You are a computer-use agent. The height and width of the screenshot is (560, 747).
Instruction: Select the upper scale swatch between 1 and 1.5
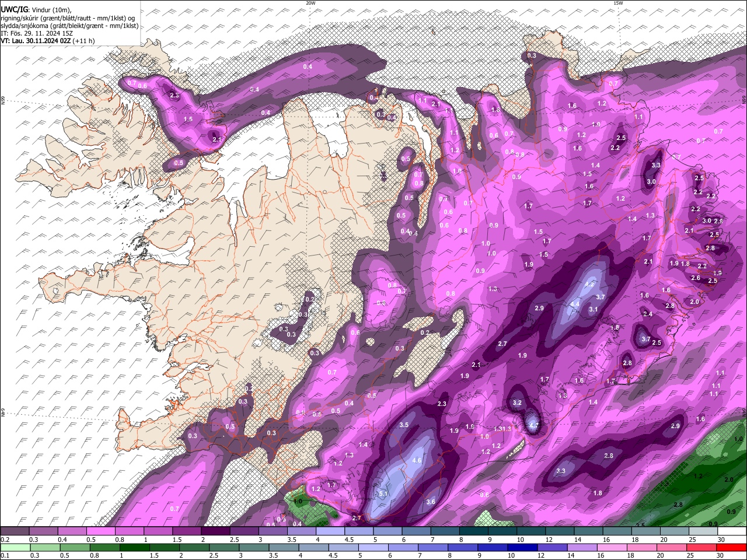point(158,531)
